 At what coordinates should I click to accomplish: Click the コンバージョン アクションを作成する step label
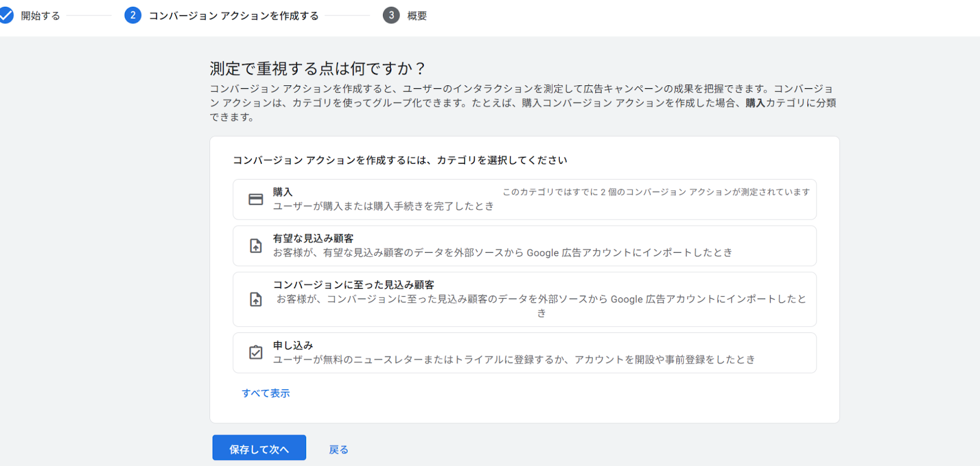click(x=233, y=16)
